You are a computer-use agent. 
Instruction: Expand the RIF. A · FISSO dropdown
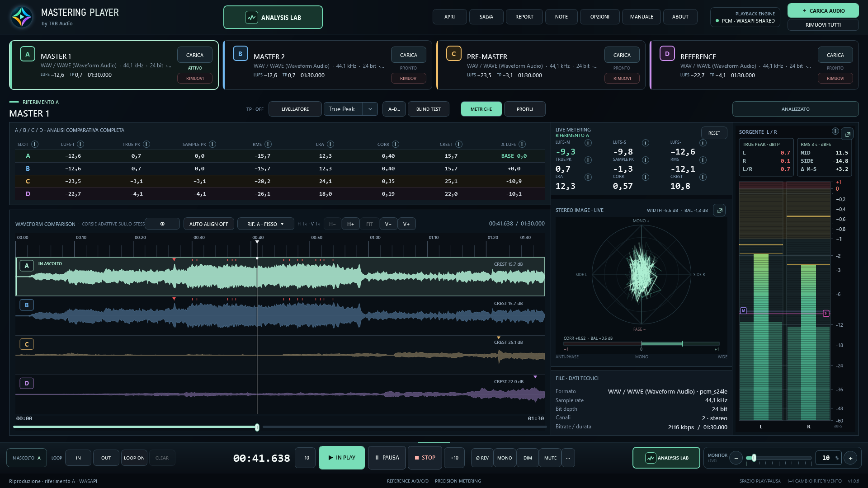[x=265, y=224]
